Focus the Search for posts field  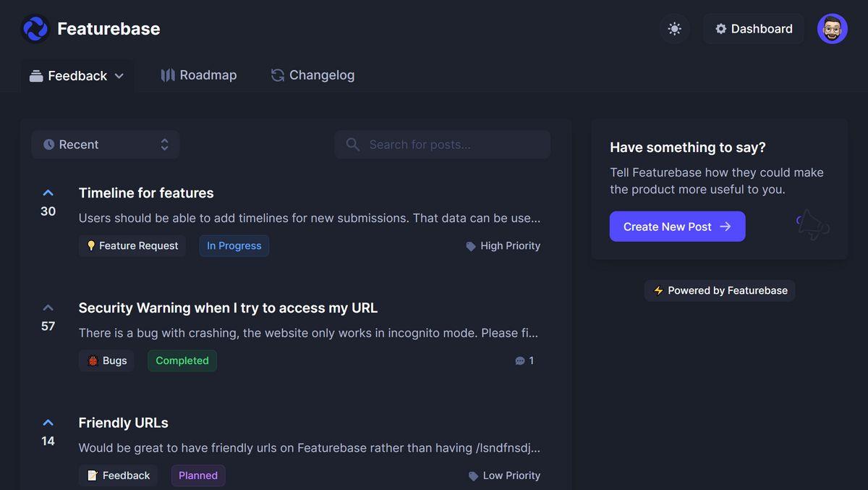(443, 145)
